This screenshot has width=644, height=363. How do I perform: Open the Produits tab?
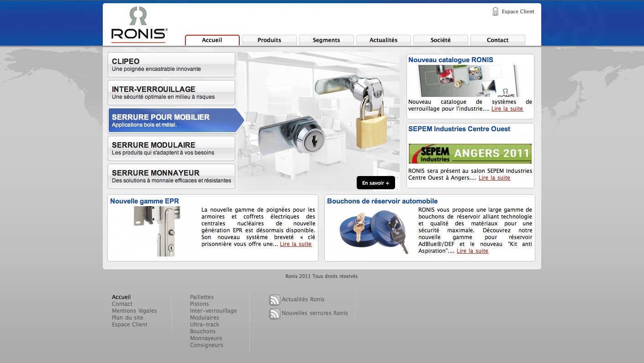(x=269, y=40)
